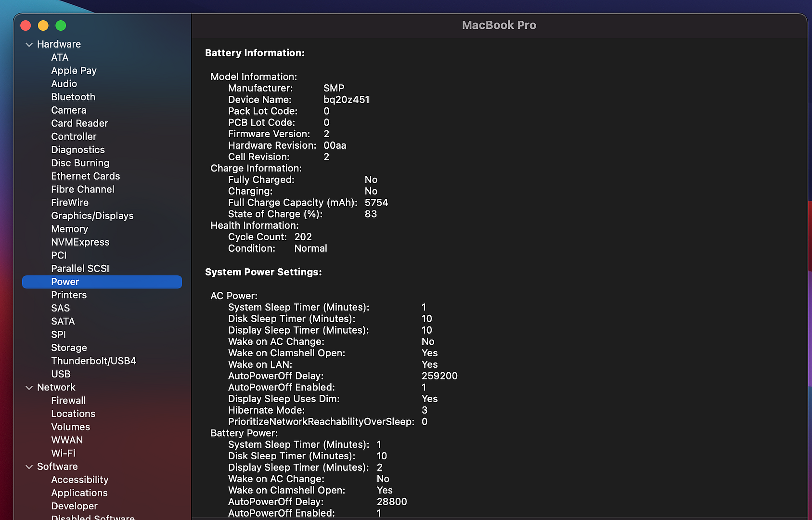
Task: Click the Network section label
Action: [x=56, y=388]
